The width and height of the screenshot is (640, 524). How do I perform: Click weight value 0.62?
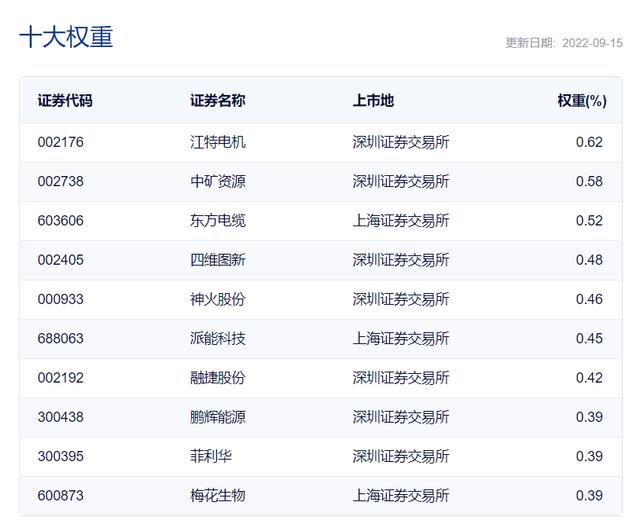click(x=589, y=142)
